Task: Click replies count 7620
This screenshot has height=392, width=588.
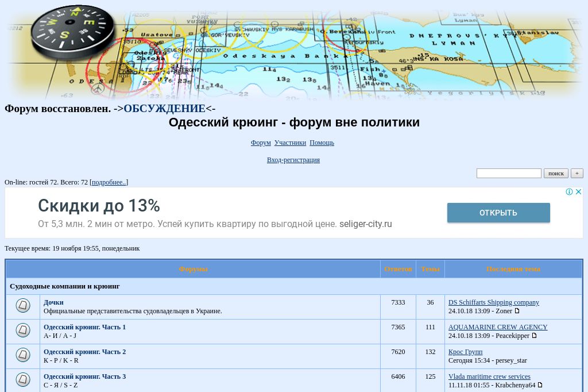Action: (x=398, y=352)
